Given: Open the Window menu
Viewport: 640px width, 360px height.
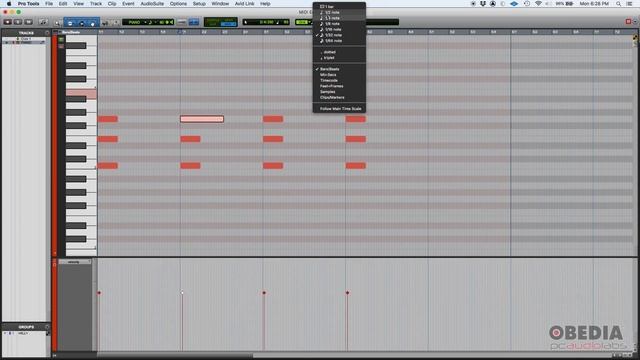Looking at the screenshot, I should [x=220, y=3].
